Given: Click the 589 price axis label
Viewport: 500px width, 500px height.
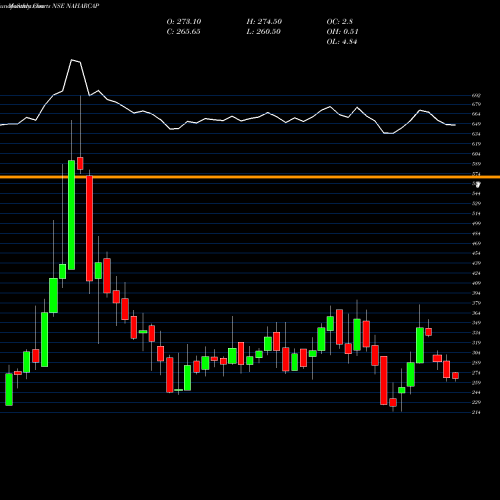Looking at the screenshot, I should pos(476,164).
